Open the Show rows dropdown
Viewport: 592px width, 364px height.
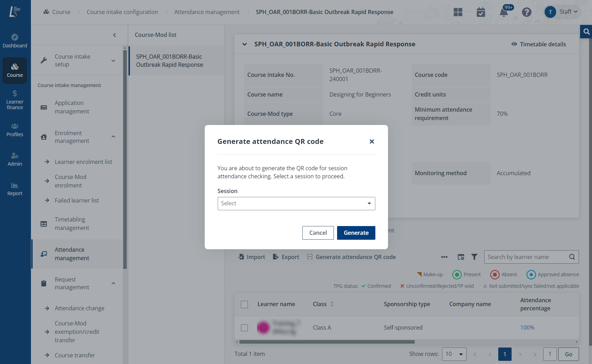pyautogui.click(x=454, y=354)
